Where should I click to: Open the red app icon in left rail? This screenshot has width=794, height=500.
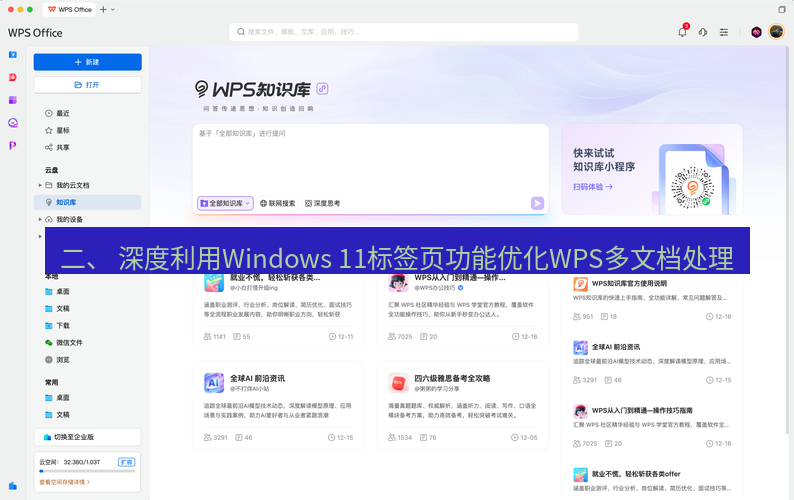tap(13, 77)
